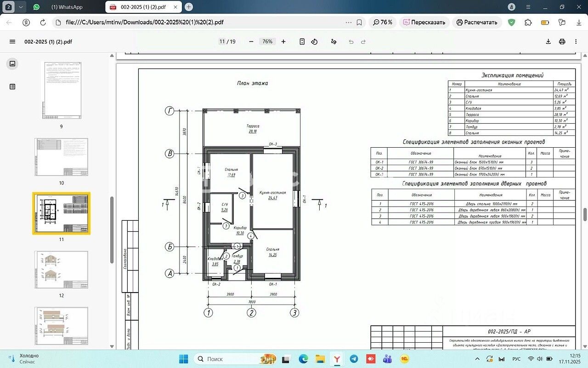Click the zoom in plus button
588x368 pixels.
[x=283, y=41]
